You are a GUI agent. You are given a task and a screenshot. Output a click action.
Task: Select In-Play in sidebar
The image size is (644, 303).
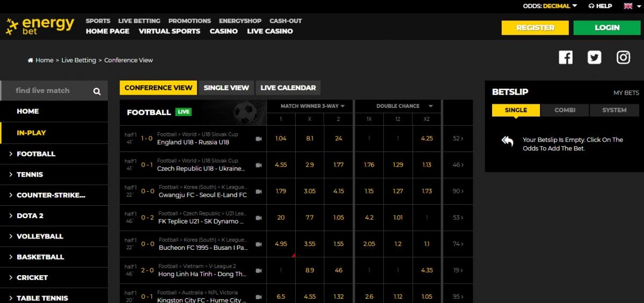(x=54, y=133)
